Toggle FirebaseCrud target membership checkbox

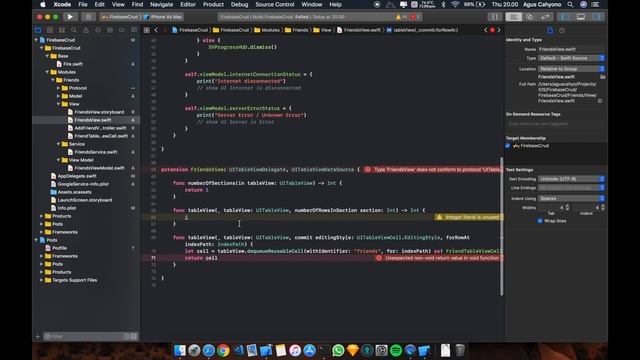[x=508, y=146]
